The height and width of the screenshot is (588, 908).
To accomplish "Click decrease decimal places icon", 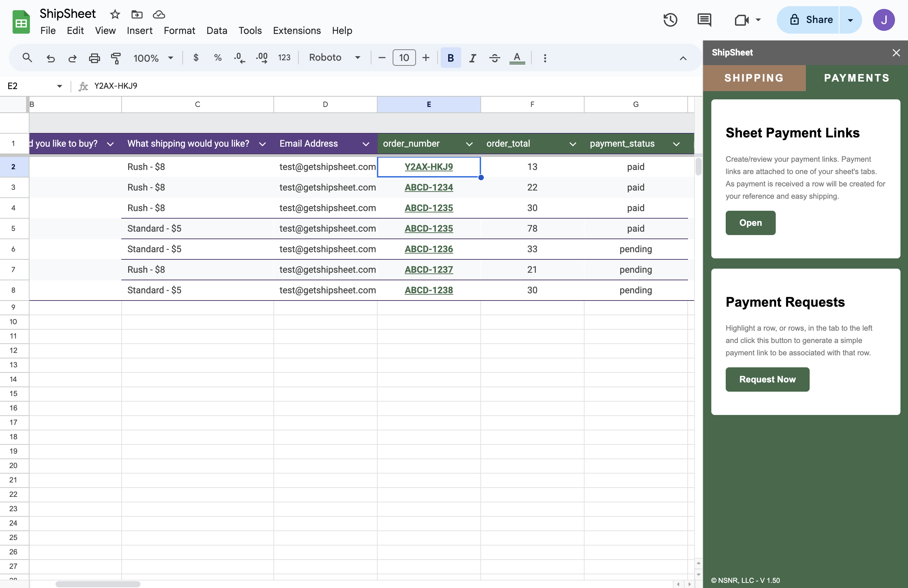I will click(x=239, y=58).
